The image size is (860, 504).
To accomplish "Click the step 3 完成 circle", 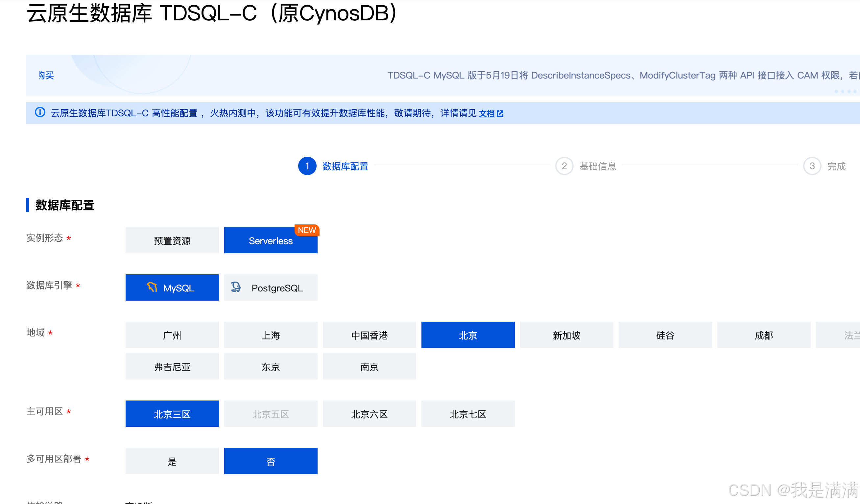I will click(812, 166).
